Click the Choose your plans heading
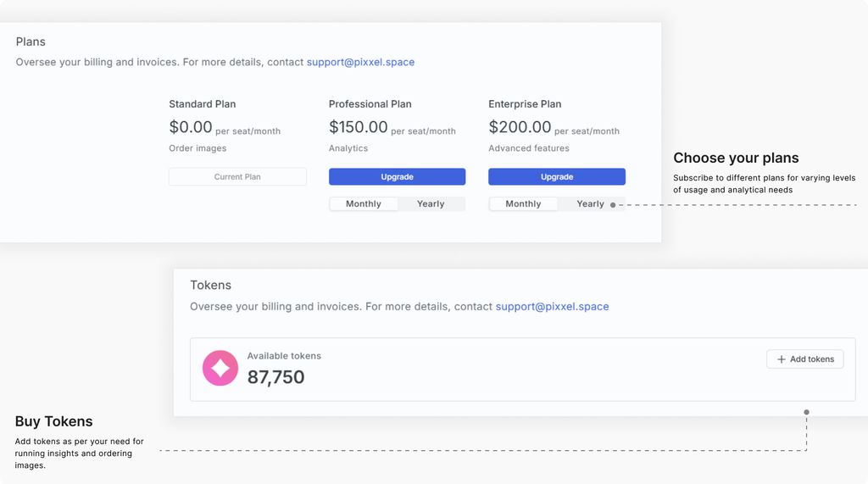 [736, 158]
